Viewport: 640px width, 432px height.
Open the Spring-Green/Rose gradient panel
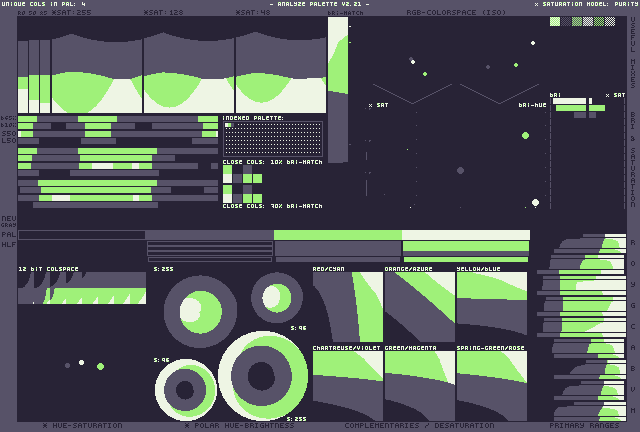click(x=492, y=386)
